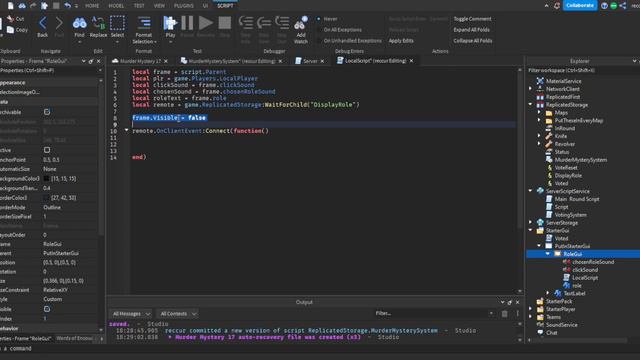Collapse function fold on line 10

coord(126,130)
